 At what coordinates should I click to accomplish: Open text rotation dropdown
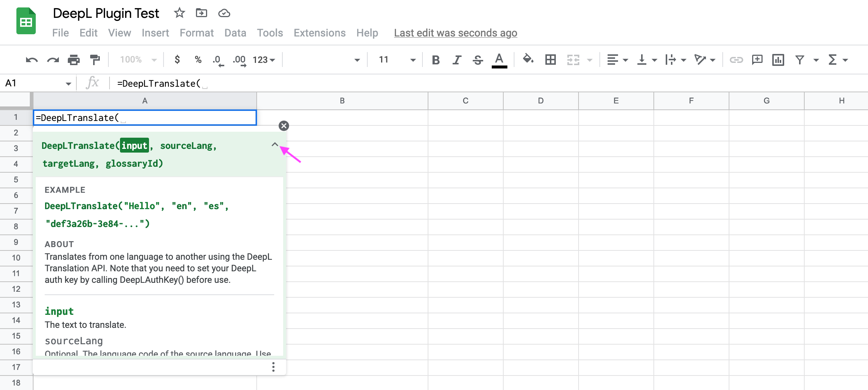coord(705,60)
